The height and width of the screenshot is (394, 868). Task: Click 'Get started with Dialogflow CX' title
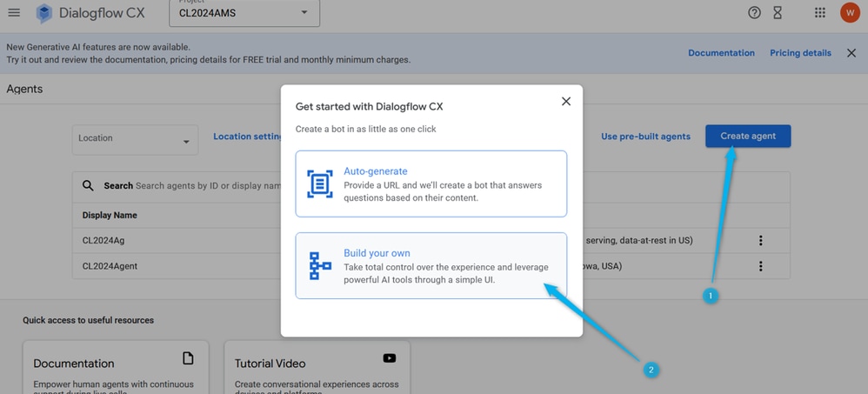pyautogui.click(x=370, y=107)
